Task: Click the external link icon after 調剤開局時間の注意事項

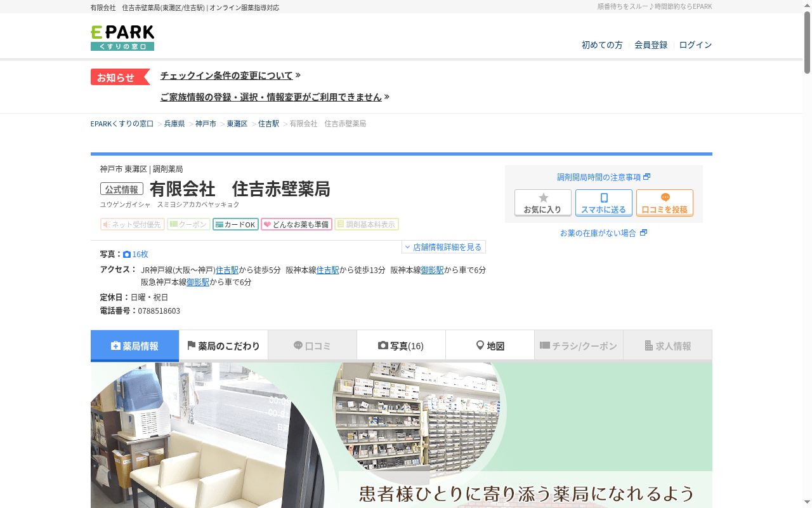Action: 647,177
